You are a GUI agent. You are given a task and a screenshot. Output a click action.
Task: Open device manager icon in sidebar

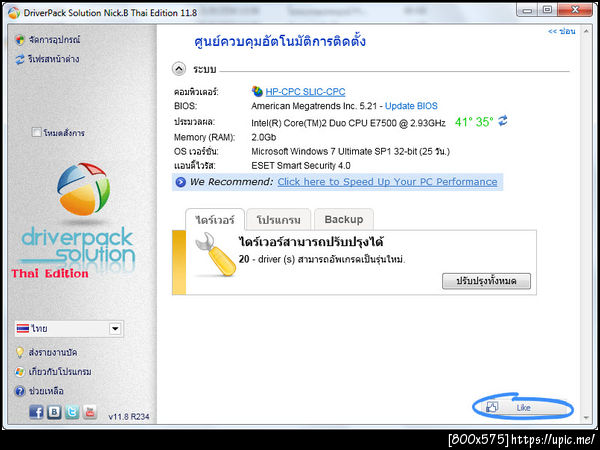(20, 40)
